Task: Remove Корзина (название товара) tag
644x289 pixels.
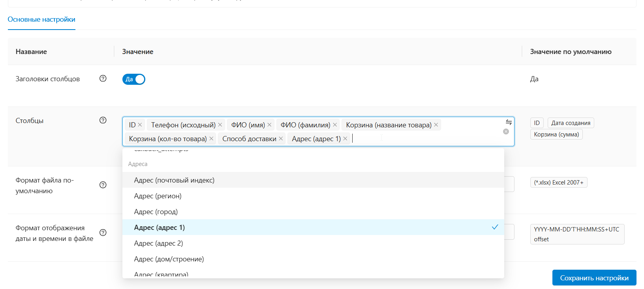Action: (x=436, y=125)
